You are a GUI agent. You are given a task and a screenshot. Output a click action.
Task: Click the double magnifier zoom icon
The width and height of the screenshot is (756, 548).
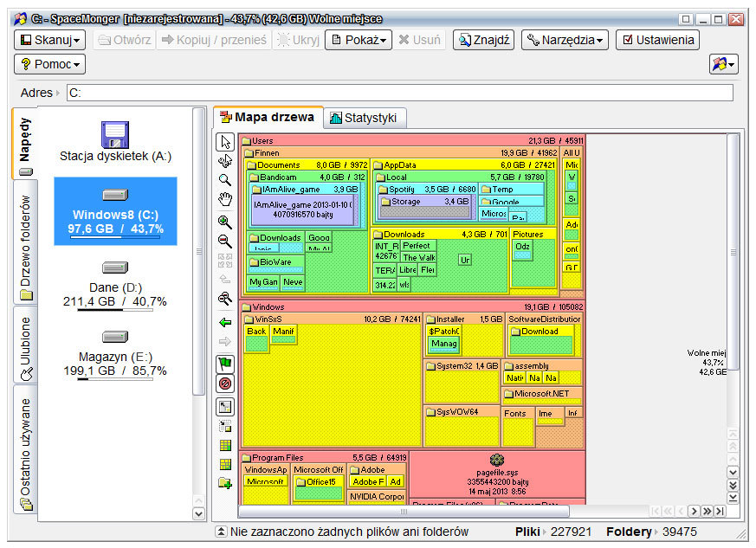pyautogui.click(x=225, y=299)
